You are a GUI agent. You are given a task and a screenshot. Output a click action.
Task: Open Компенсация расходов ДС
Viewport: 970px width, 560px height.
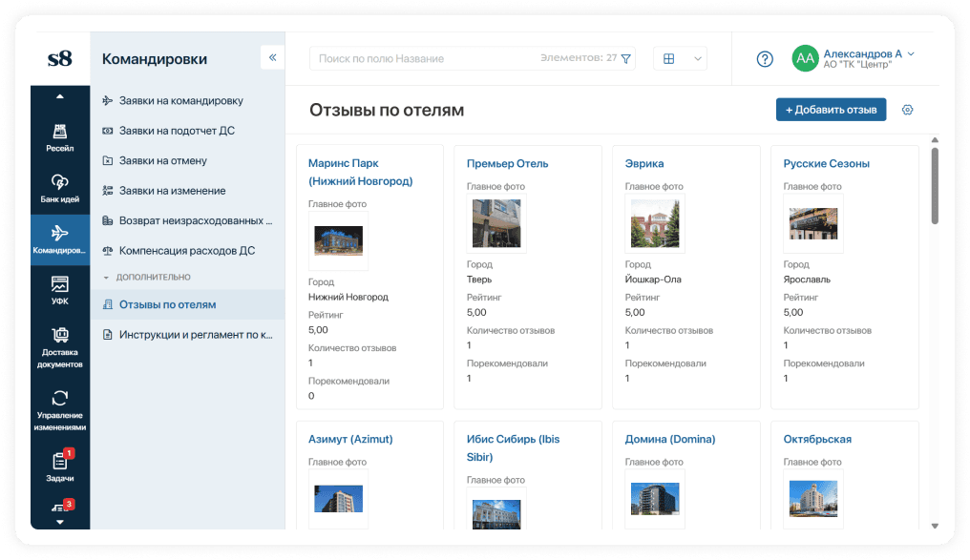click(187, 251)
